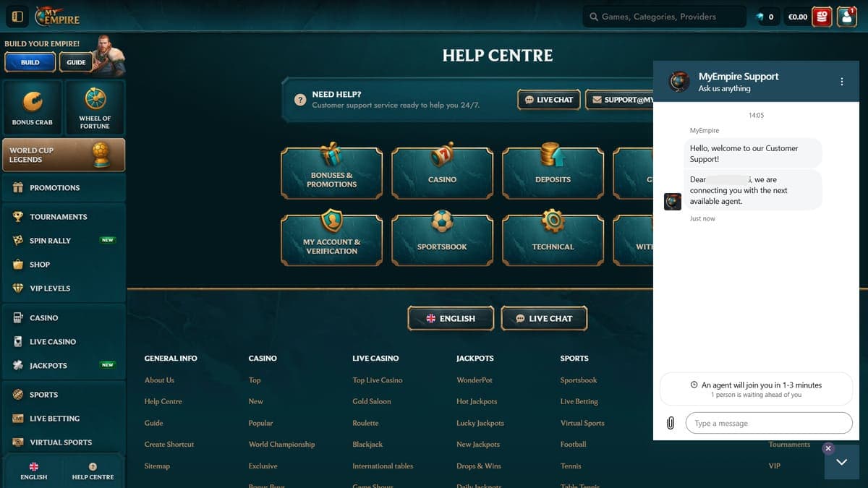Open Create Shortcut footer link
Image resolution: width=868 pixels, height=488 pixels.
tap(169, 445)
